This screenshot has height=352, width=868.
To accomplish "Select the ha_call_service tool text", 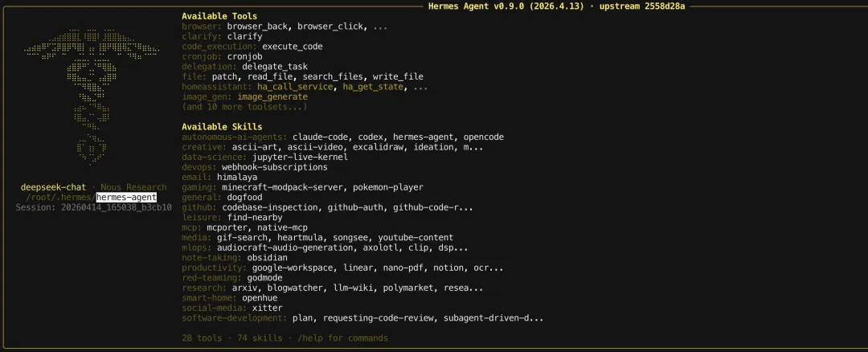I will [297, 87].
